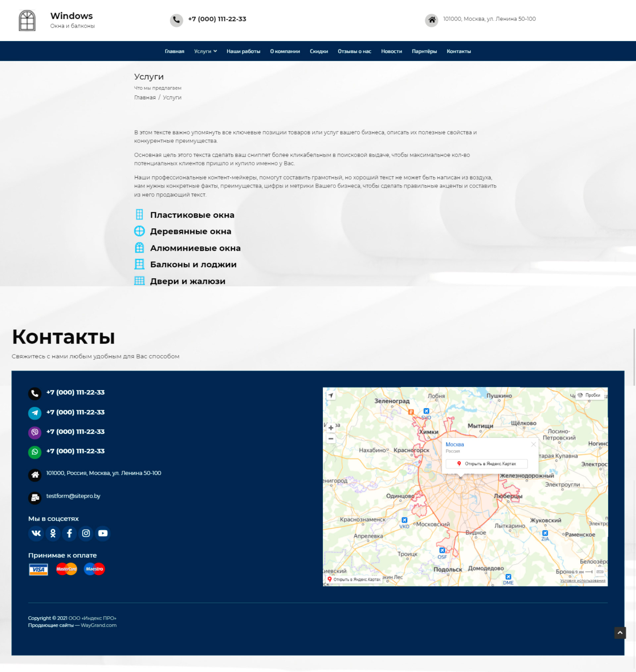Go to the Скидки menu item

pyautogui.click(x=319, y=52)
